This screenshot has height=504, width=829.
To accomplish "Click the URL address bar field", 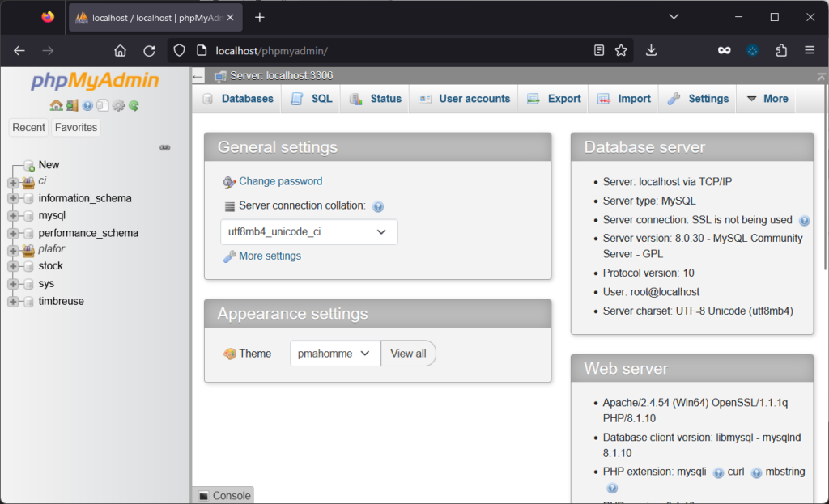I will coord(399,51).
